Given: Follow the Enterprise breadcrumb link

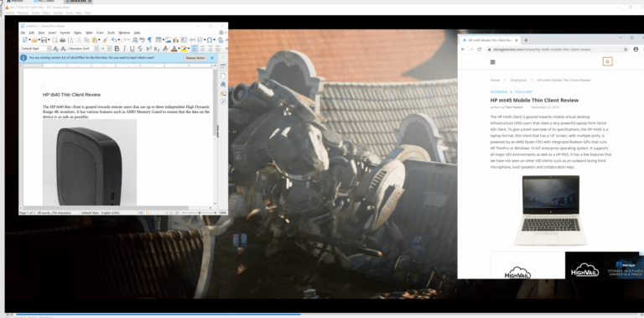Looking at the screenshot, I should coord(518,80).
